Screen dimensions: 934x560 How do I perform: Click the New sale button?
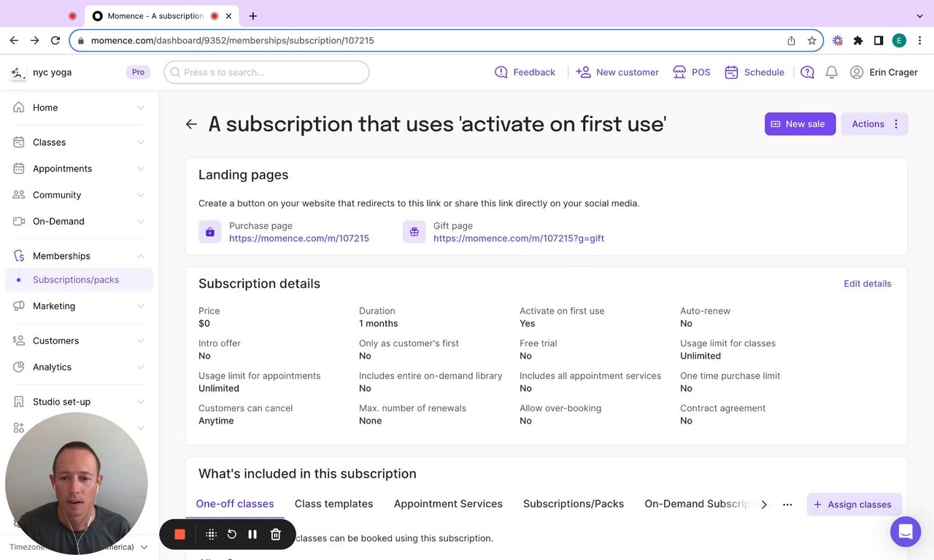[800, 124]
